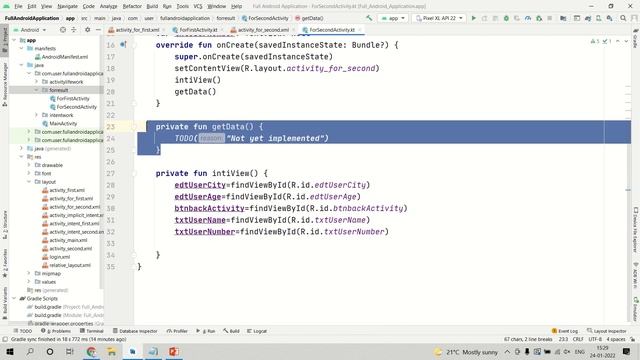Open the Terminal tool window
This screenshot has width=640, height=360.
92,331
